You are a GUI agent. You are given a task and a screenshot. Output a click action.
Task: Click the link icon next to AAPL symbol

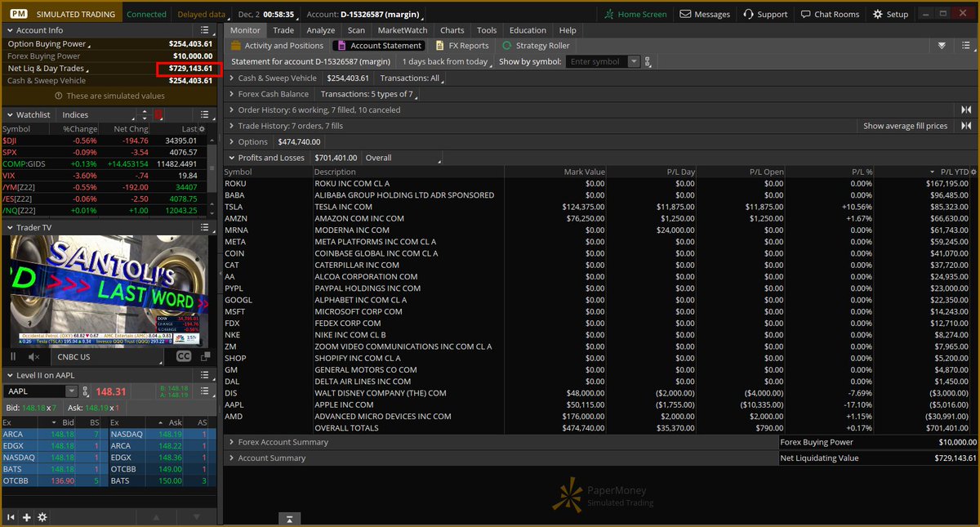click(x=87, y=392)
